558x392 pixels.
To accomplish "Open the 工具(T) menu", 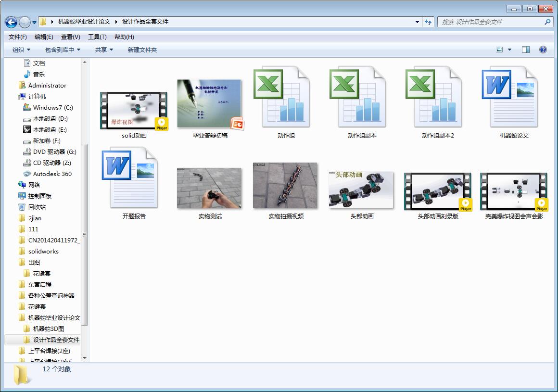I will pos(97,37).
